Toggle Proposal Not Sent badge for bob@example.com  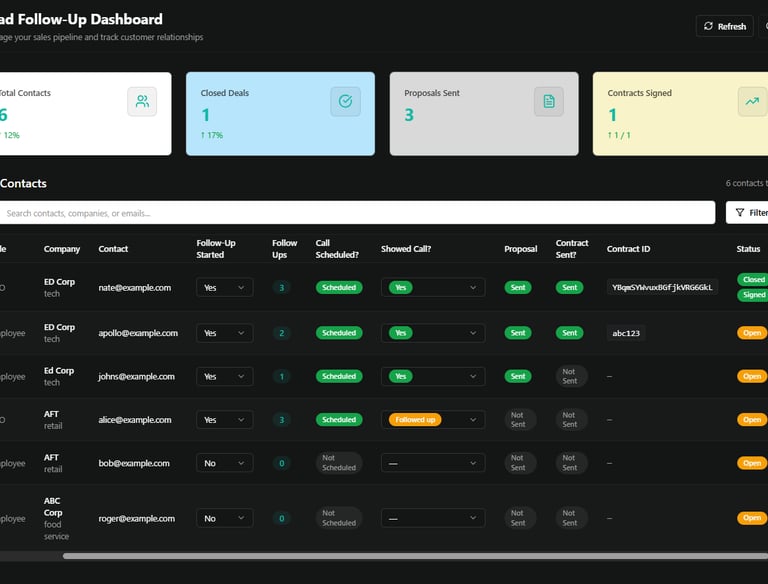(518, 463)
